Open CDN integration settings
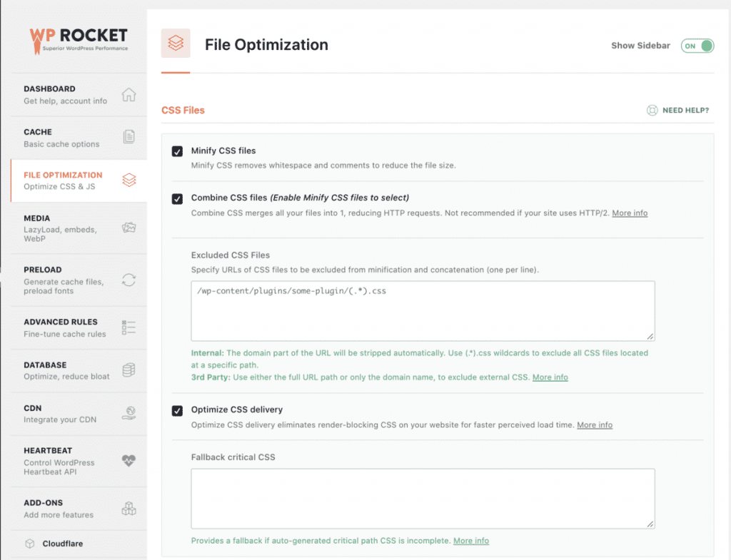The image size is (731, 560). 79,414
